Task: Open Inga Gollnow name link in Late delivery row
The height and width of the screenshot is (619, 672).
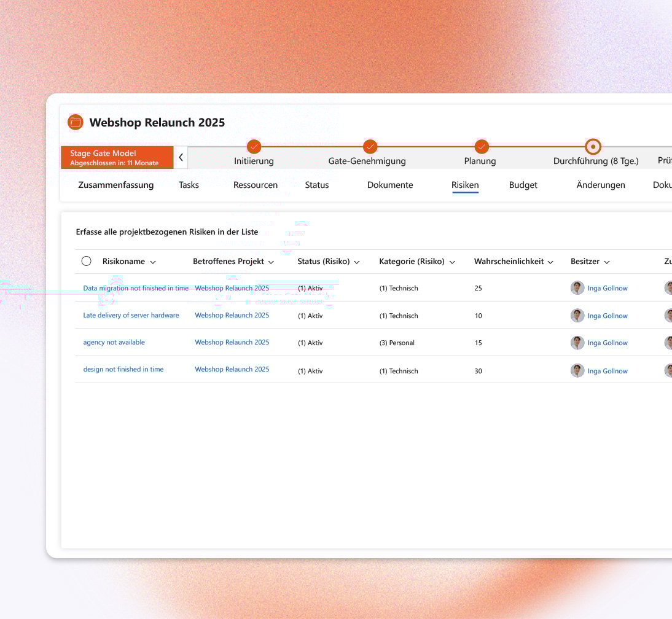Action: tap(608, 316)
